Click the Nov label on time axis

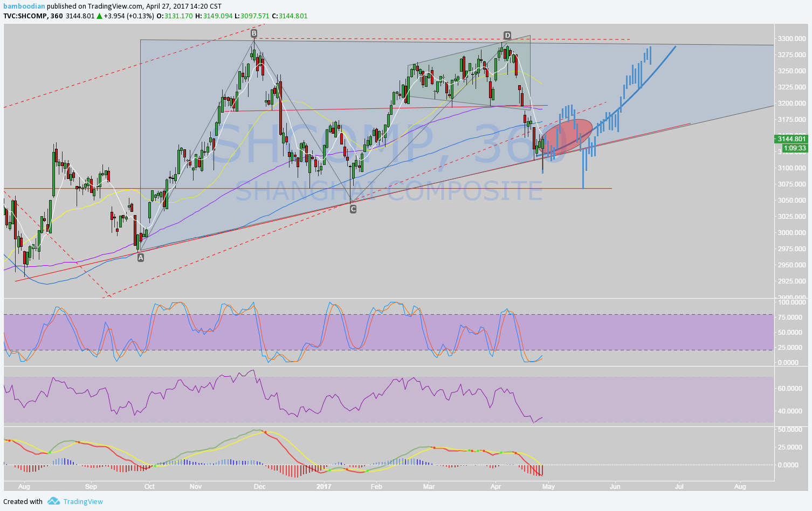196,487
